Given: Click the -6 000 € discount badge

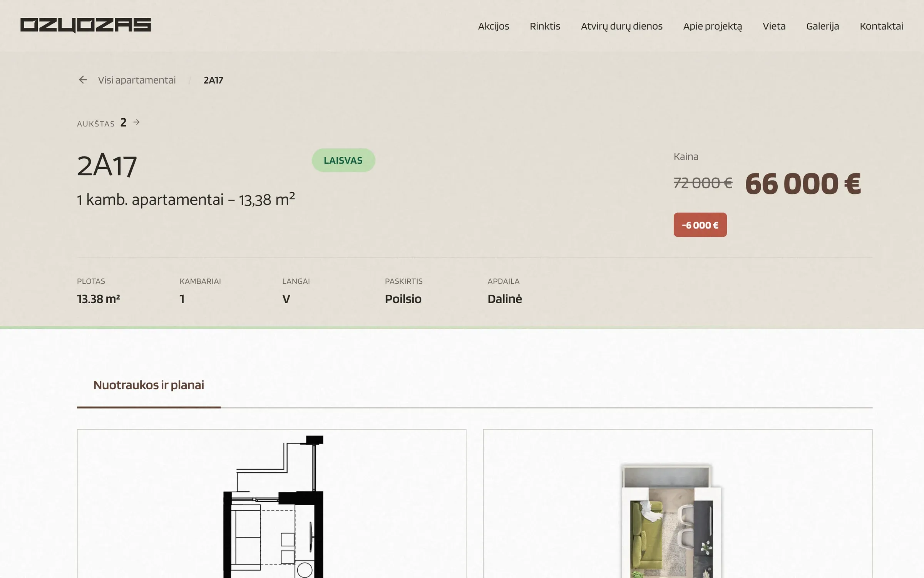Looking at the screenshot, I should coord(700,225).
